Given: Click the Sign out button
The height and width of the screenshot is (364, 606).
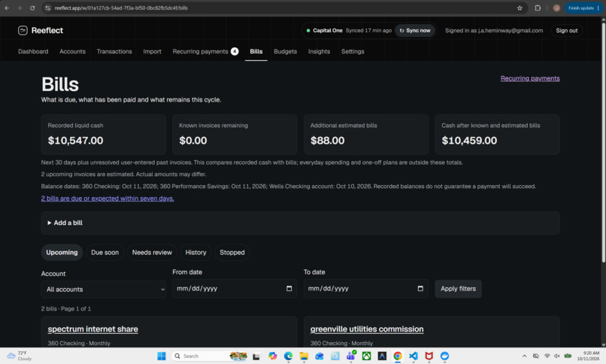Looking at the screenshot, I should (567, 31).
